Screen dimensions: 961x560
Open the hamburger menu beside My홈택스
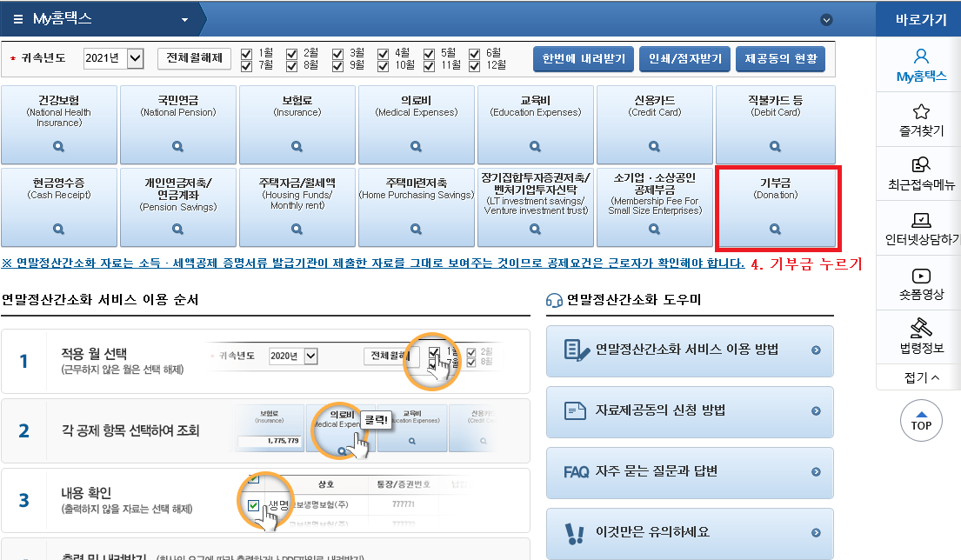click(17, 19)
